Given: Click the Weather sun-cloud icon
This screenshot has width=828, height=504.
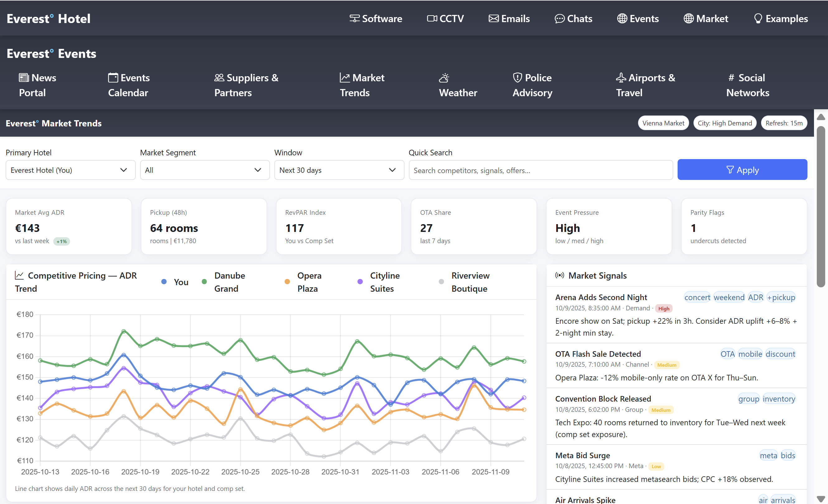Looking at the screenshot, I should coord(444,78).
